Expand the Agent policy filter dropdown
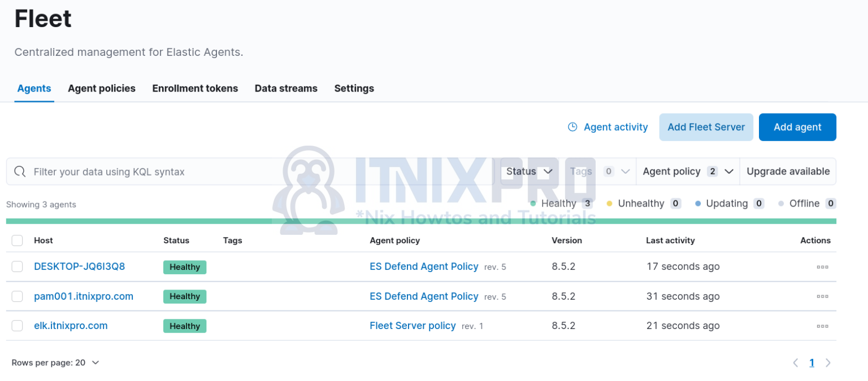868x381 pixels. [x=687, y=171]
